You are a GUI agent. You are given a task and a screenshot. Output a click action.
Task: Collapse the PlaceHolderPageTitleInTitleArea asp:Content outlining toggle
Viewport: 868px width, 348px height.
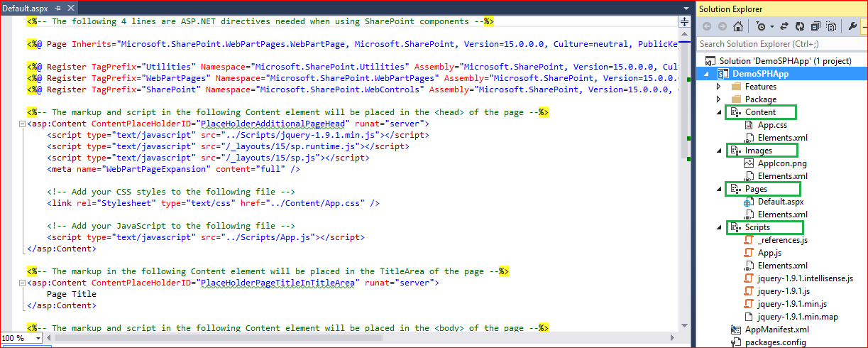coord(21,283)
